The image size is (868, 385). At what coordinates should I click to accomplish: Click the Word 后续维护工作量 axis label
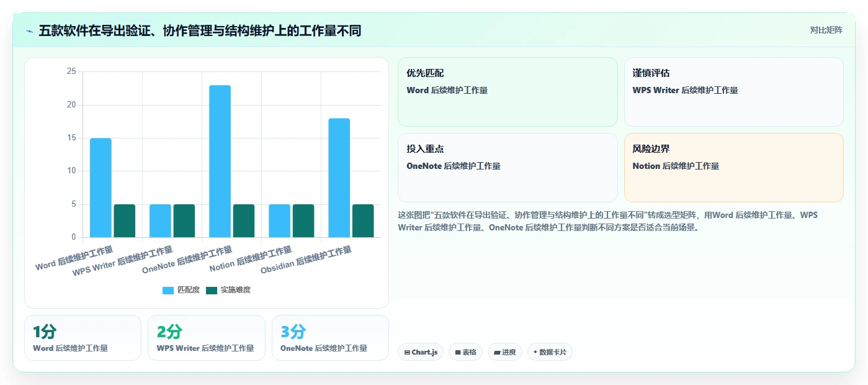coord(74,258)
